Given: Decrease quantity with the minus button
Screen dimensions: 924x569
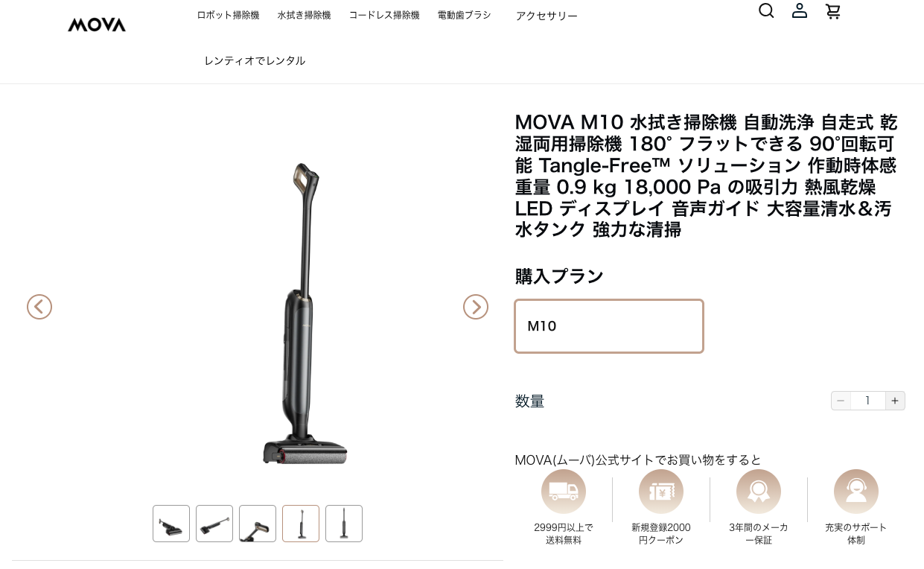Looking at the screenshot, I should [x=841, y=401].
